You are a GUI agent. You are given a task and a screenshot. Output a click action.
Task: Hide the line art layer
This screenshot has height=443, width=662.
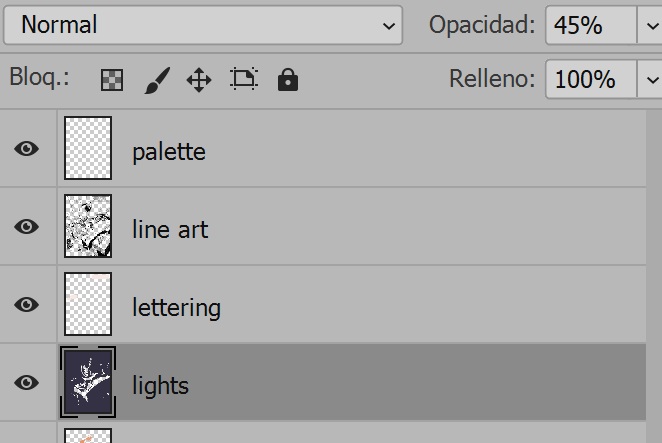click(27, 227)
